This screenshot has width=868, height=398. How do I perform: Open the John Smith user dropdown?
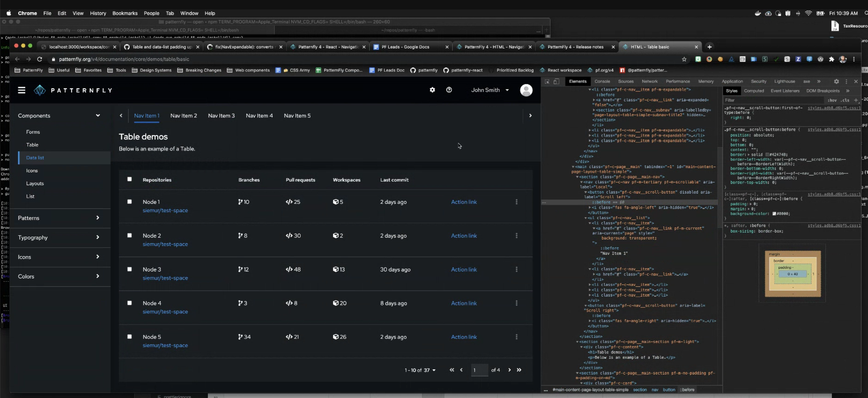pyautogui.click(x=489, y=90)
